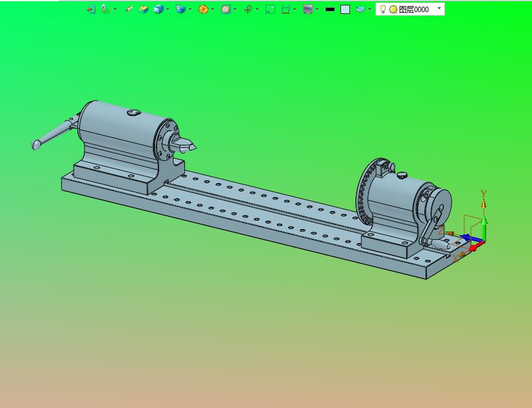Screen dimensions: 532x408
Task: Click the red crosshair target icon
Action: point(248,10)
